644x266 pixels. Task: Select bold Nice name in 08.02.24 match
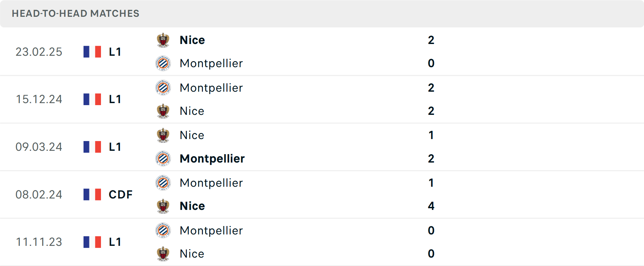192,206
